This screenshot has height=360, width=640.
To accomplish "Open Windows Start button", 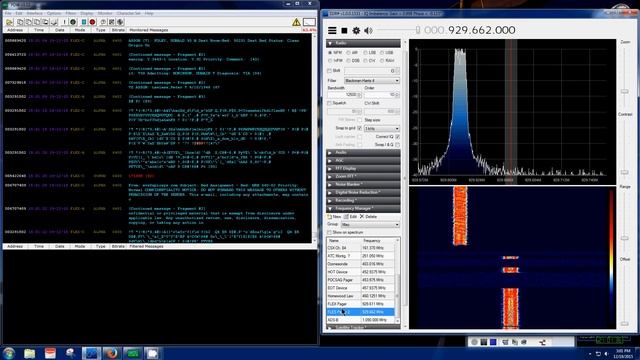I will click(x=9, y=353).
